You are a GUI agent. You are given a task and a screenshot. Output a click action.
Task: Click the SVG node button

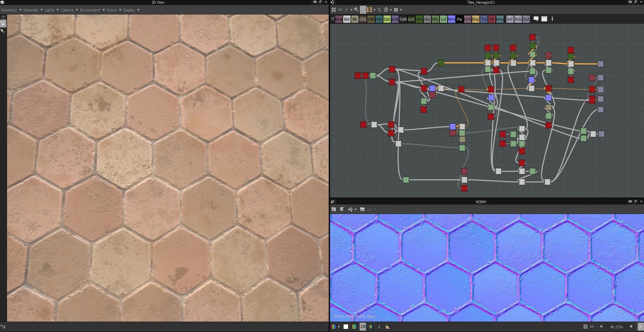[x=467, y=19]
